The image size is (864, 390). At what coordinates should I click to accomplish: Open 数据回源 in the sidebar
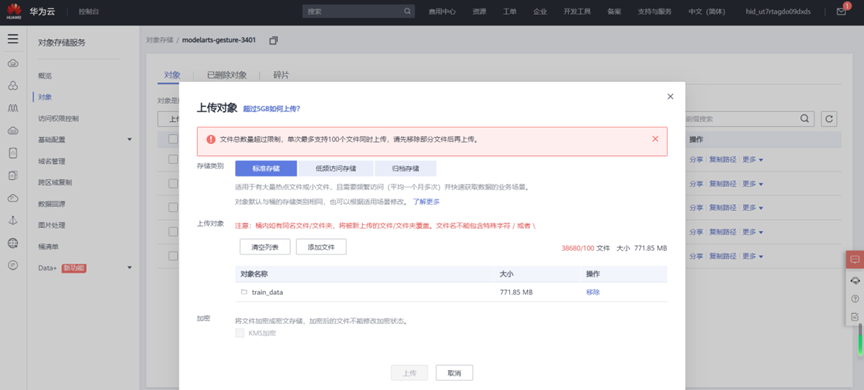52,204
